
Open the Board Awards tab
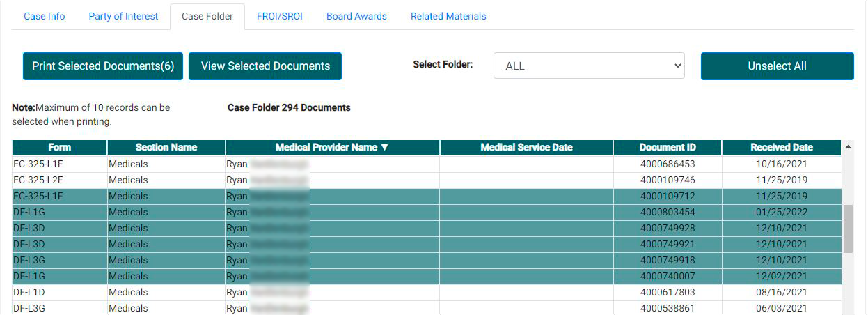(x=356, y=16)
